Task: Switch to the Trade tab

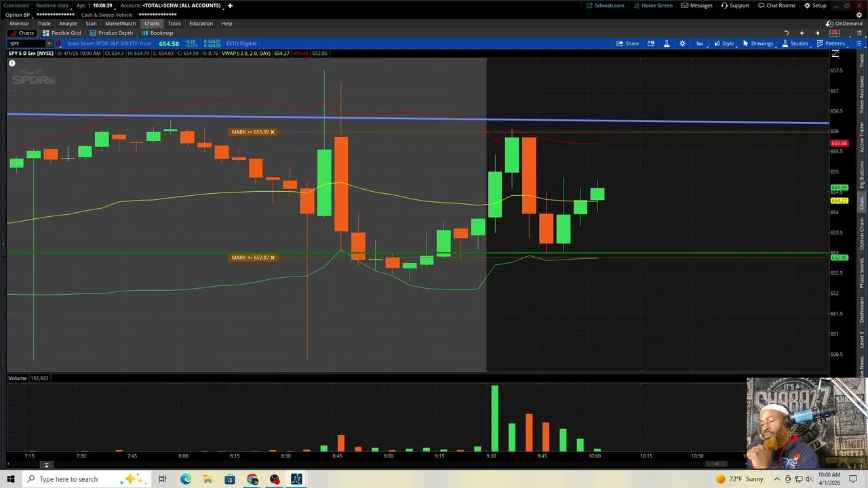Action: coord(43,24)
